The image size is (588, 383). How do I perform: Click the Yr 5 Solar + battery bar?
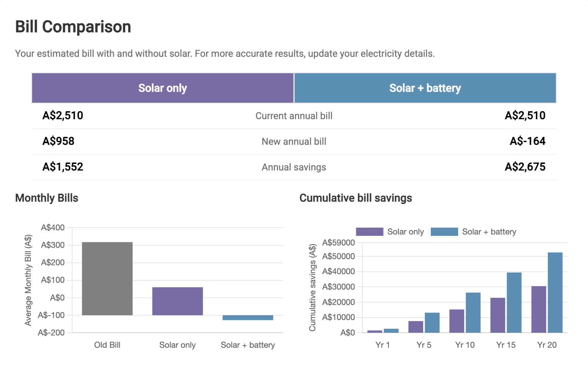pos(432,322)
